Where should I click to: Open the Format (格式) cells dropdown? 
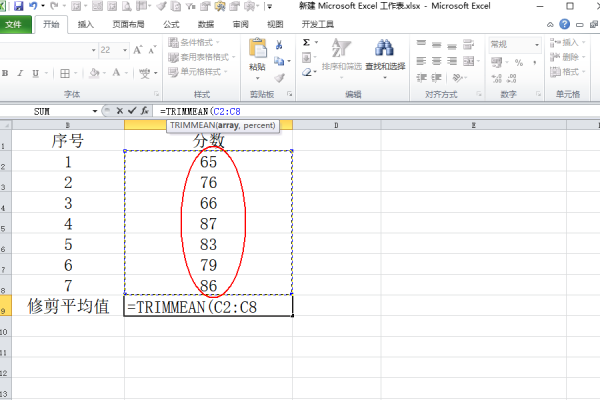pos(567,72)
